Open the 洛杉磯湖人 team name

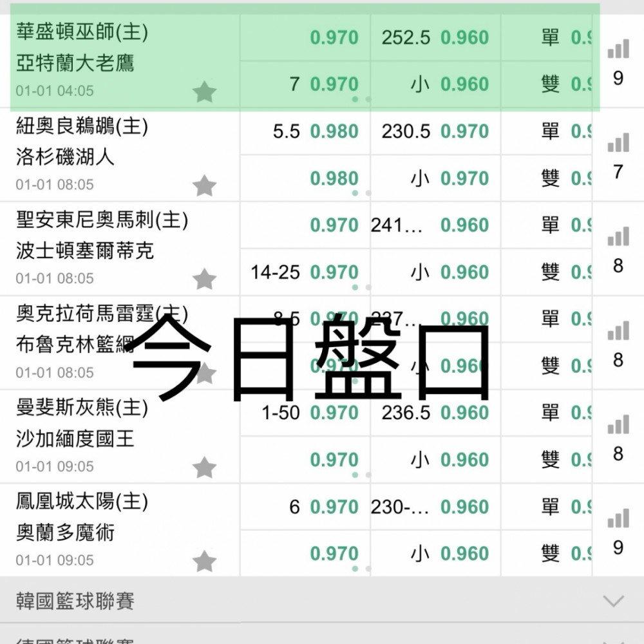[x=65, y=157]
